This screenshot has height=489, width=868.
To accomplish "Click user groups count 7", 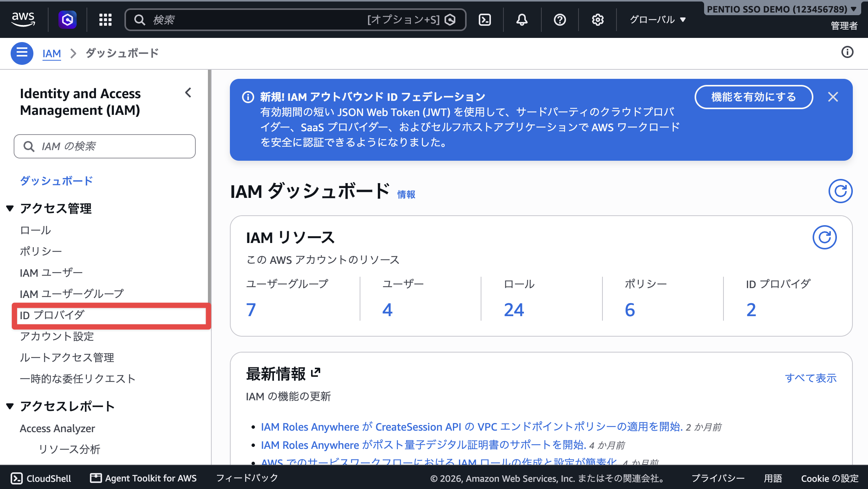I will pos(251,310).
